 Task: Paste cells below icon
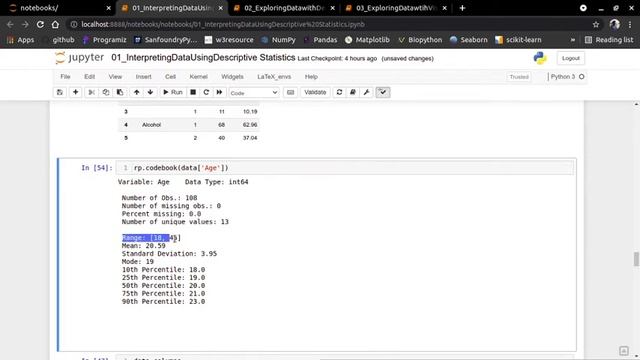click(120, 92)
